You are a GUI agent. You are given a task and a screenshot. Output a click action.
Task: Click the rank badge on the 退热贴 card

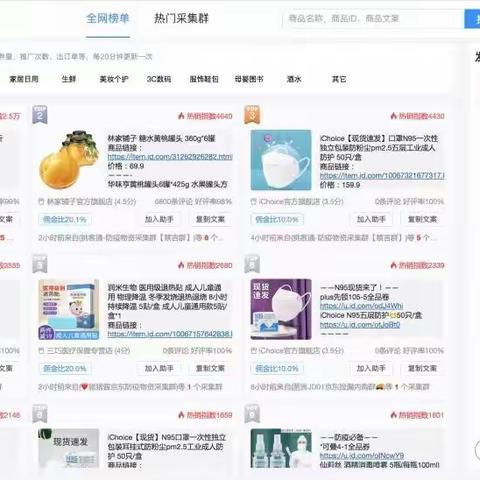pyautogui.click(x=40, y=264)
